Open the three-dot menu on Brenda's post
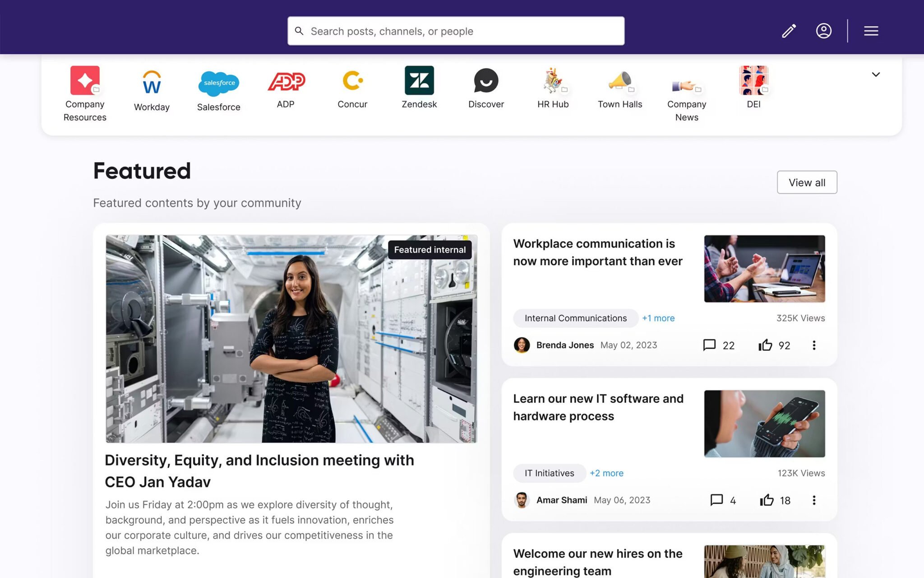924x578 pixels. (814, 345)
